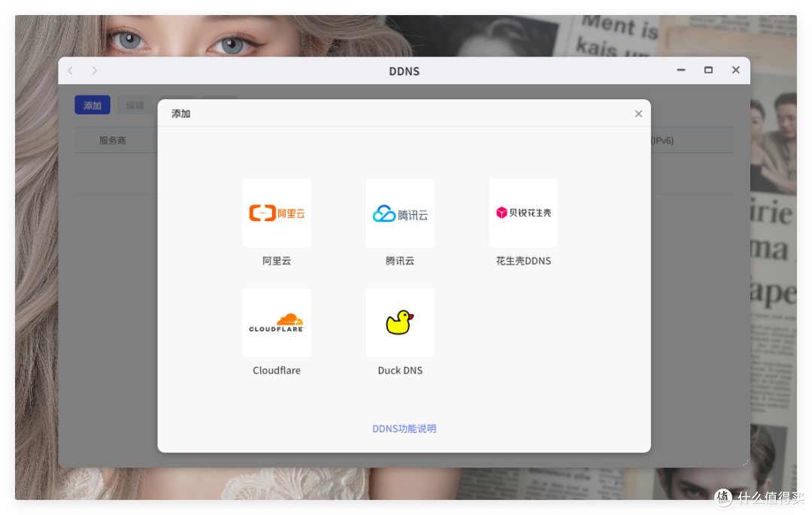Click the 添加 dialog title text
Screen dimensions: 812x515
coord(180,114)
